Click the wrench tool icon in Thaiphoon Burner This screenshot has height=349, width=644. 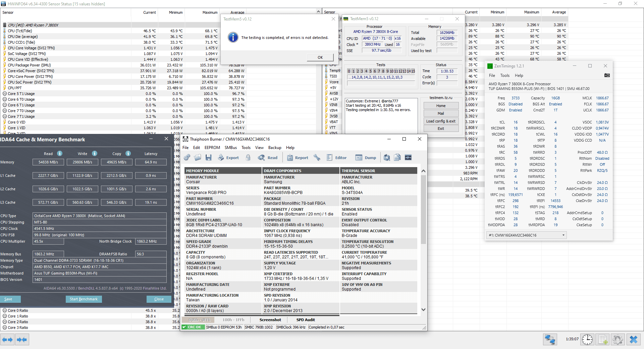(x=317, y=157)
